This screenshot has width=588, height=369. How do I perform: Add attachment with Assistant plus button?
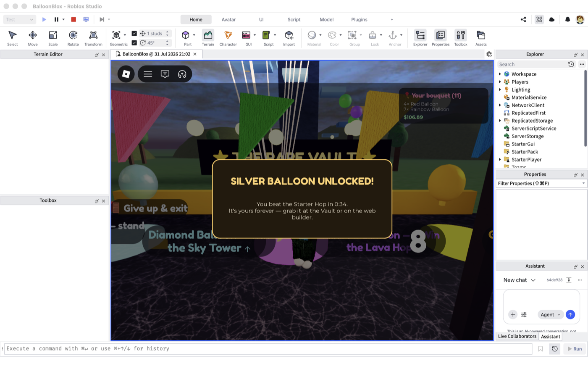coord(513,314)
